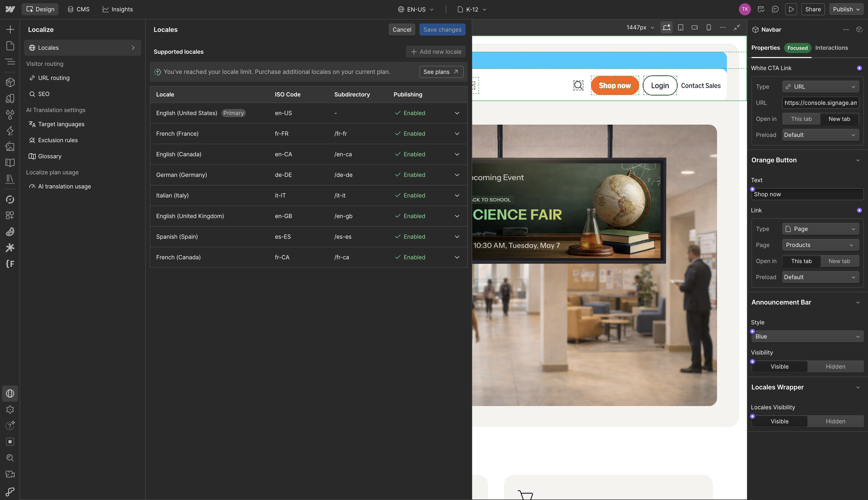Open the EN-US locale dropdown

coord(416,9)
